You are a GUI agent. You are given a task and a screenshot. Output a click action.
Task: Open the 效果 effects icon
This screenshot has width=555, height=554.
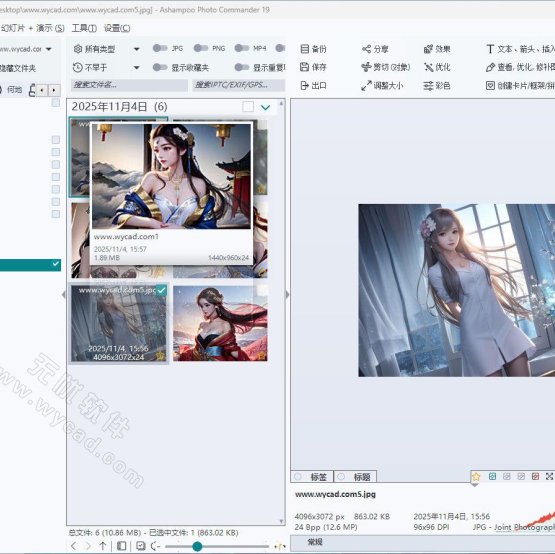pos(428,49)
